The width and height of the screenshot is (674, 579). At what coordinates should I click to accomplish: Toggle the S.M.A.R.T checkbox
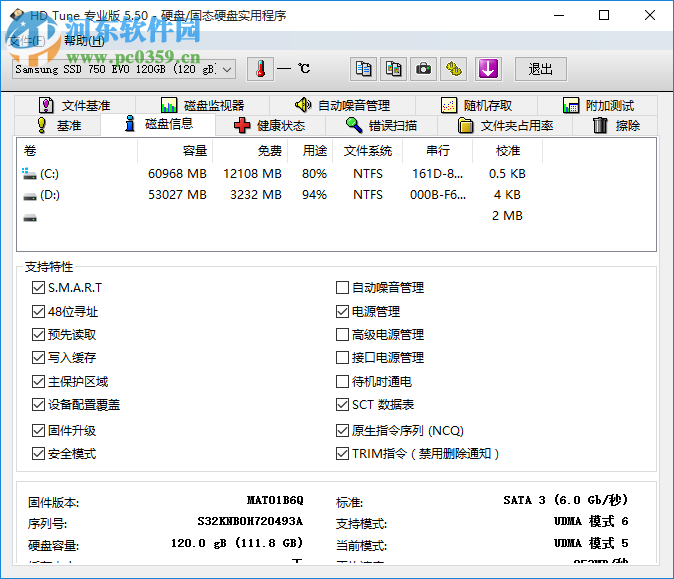point(38,288)
